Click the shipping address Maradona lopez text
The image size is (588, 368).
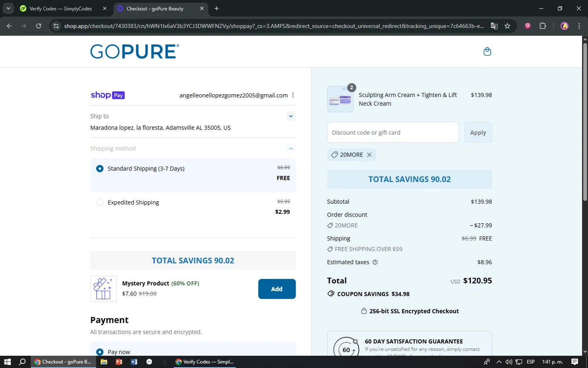click(x=160, y=128)
